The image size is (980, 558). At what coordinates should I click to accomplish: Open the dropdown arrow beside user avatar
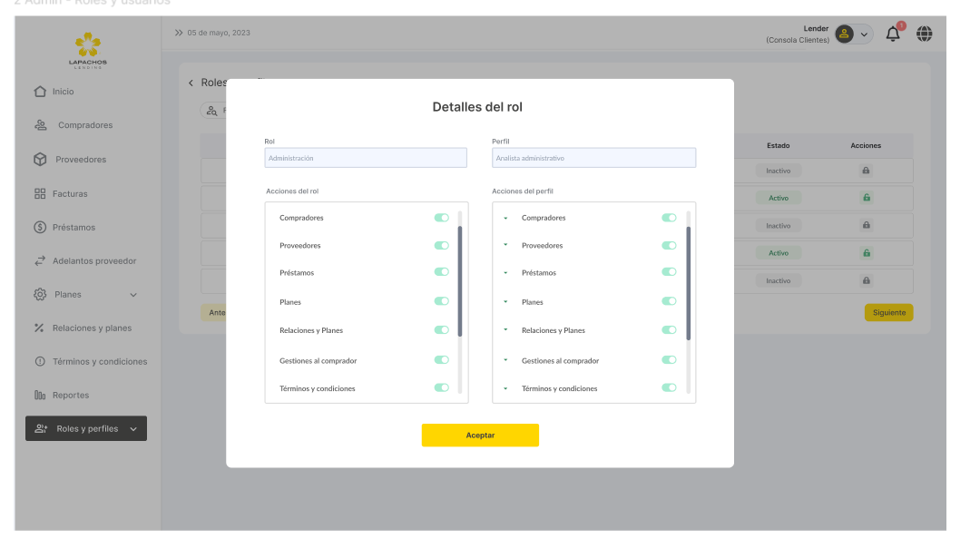[x=864, y=34]
